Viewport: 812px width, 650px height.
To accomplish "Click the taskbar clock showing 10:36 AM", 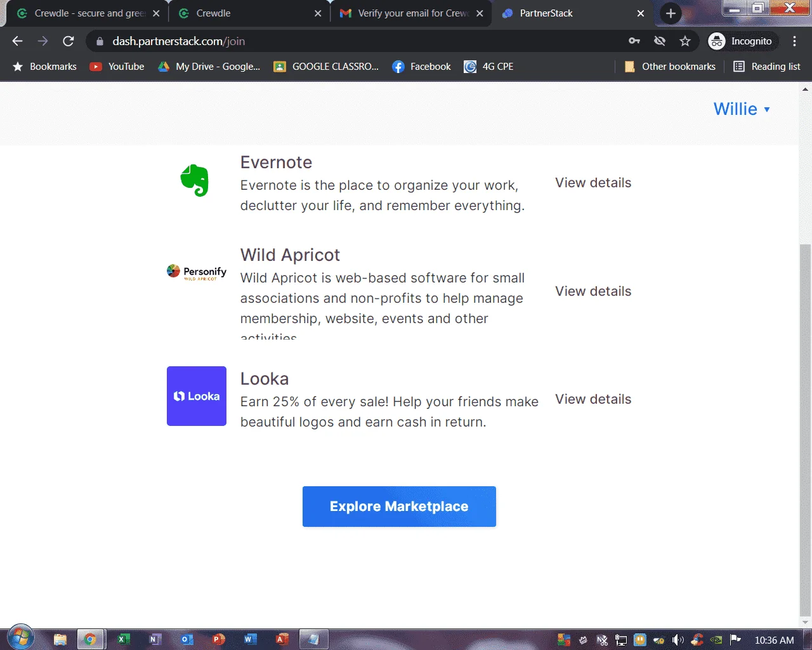I will pyautogui.click(x=774, y=640).
